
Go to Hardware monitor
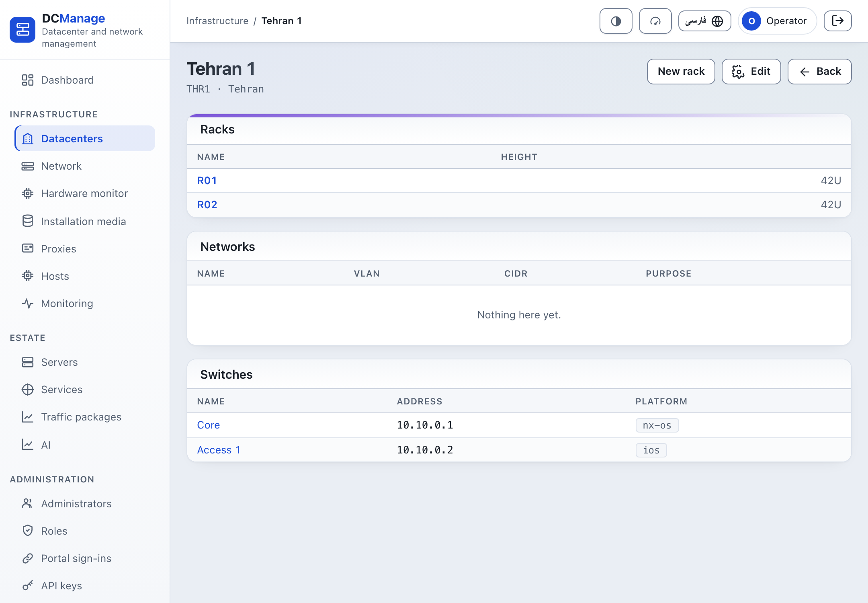84,193
